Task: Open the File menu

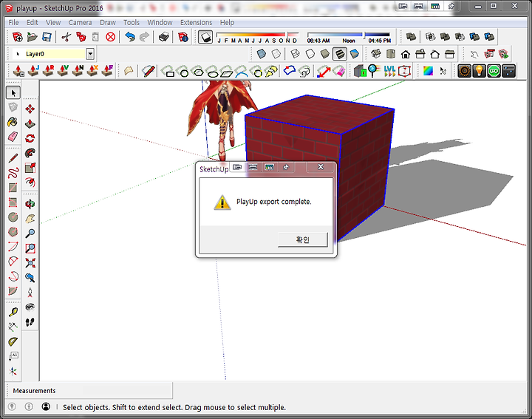Action: 13,22
